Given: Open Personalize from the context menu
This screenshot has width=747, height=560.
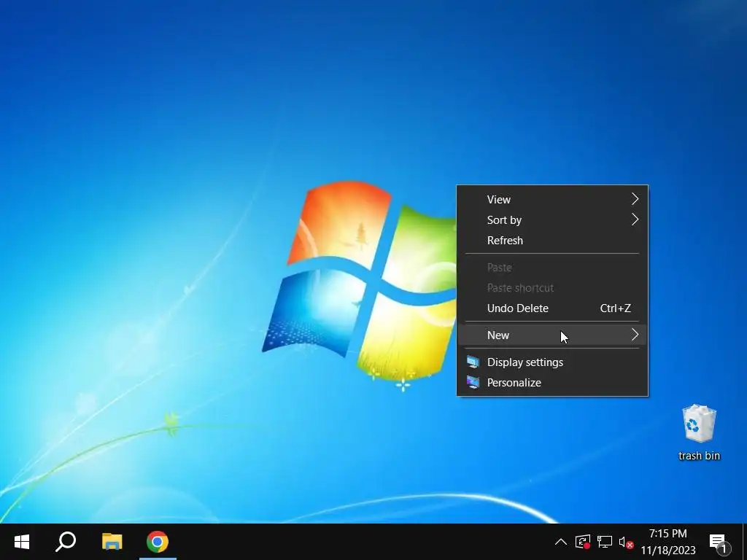Looking at the screenshot, I should point(553,383).
